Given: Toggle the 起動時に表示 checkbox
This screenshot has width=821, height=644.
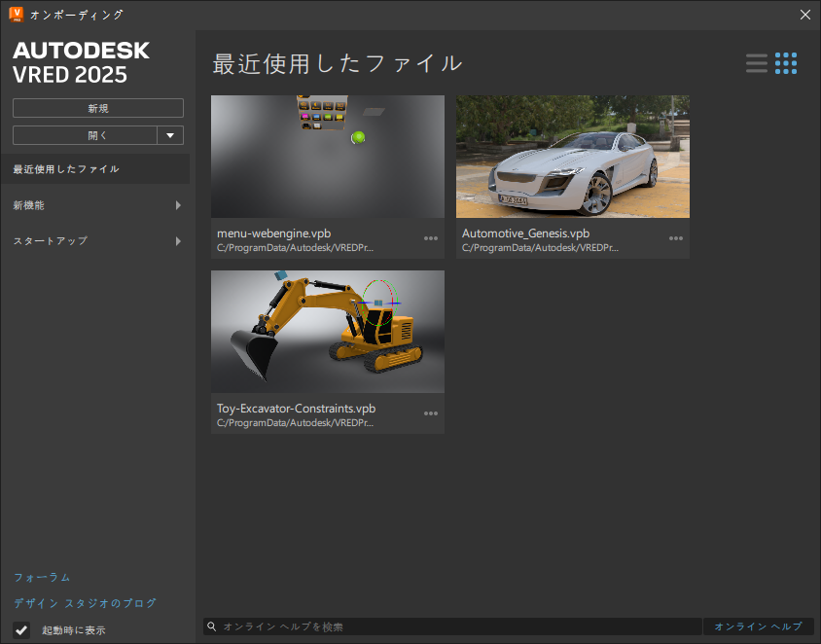Looking at the screenshot, I should pos(21,629).
